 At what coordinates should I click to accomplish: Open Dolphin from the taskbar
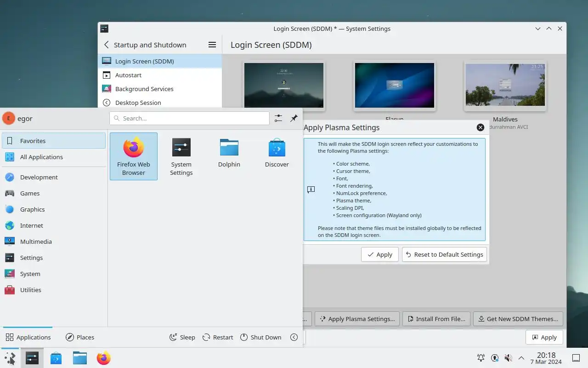(x=80, y=358)
